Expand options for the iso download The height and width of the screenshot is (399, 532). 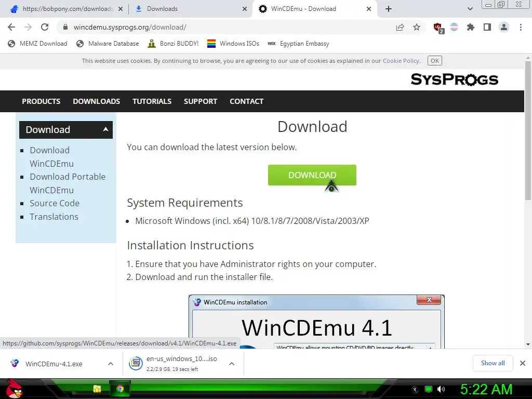coord(232,364)
